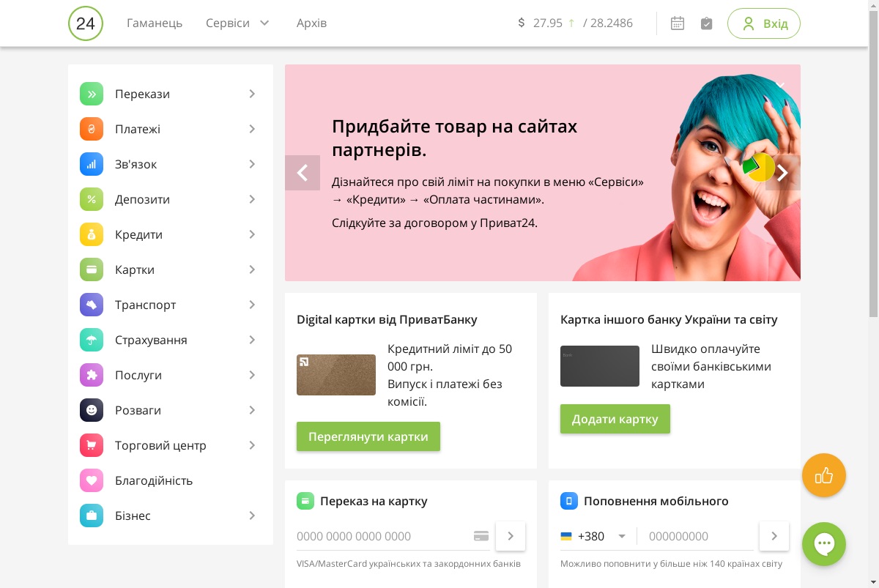Viewport: 879px width, 588px height.
Task: Expand Кредити chevron arrow
Action: coord(252,234)
